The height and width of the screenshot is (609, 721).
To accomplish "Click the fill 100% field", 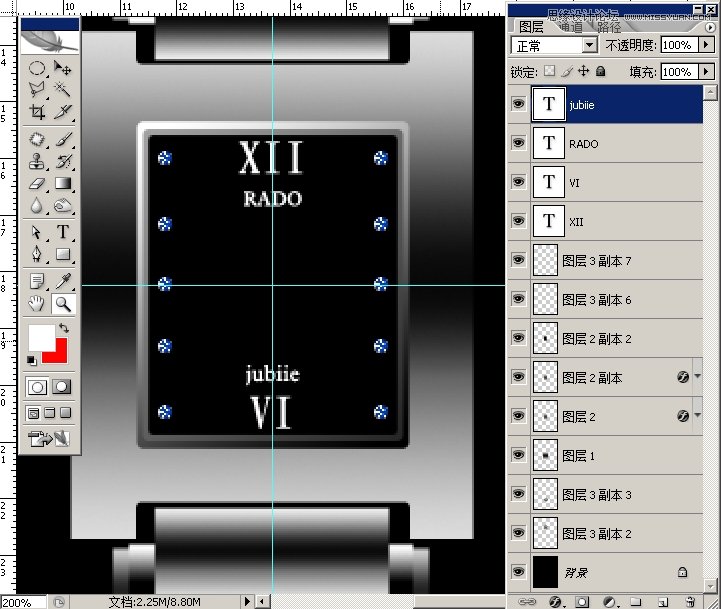I will coord(680,71).
